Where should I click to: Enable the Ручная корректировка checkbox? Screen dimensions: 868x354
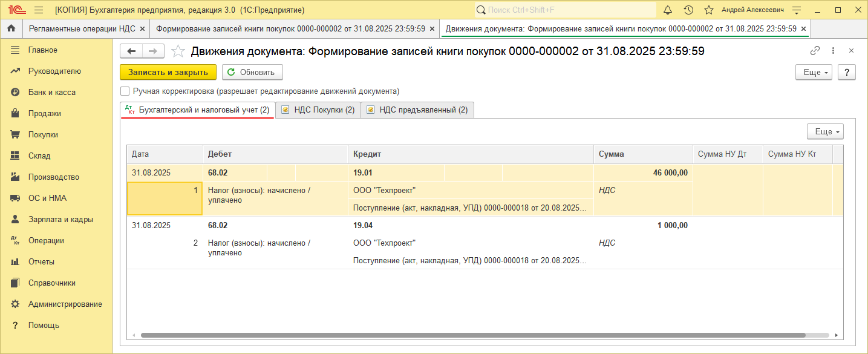click(x=125, y=91)
